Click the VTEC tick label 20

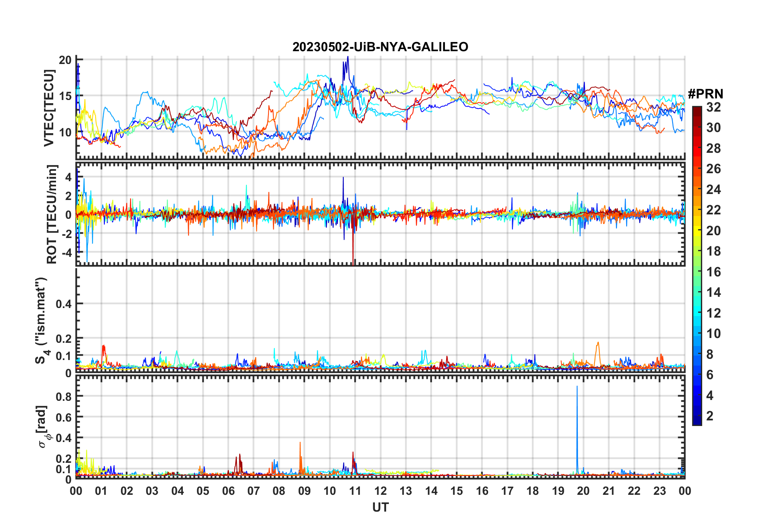pyautogui.click(x=65, y=60)
